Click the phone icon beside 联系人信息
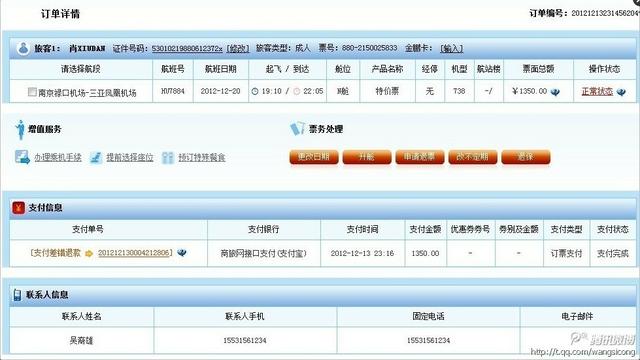Viewport: 640px width, 360px height. click(x=17, y=295)
